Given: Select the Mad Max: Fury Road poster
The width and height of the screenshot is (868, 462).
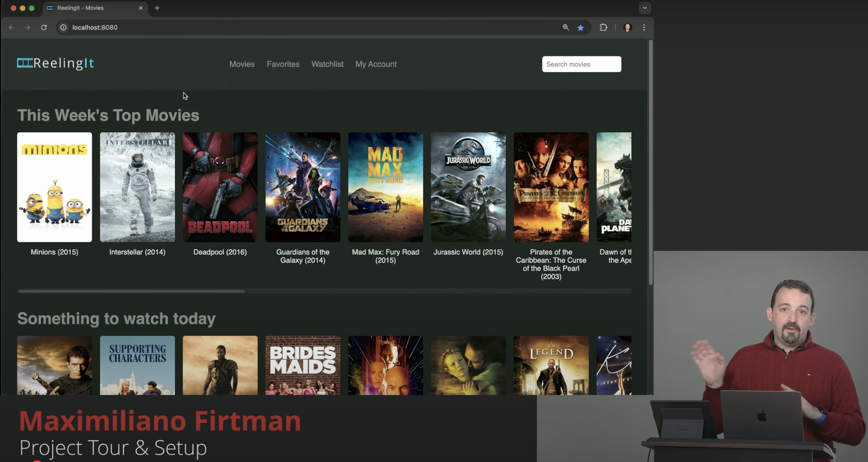Looking at the screenshot, I should [385, 187].
